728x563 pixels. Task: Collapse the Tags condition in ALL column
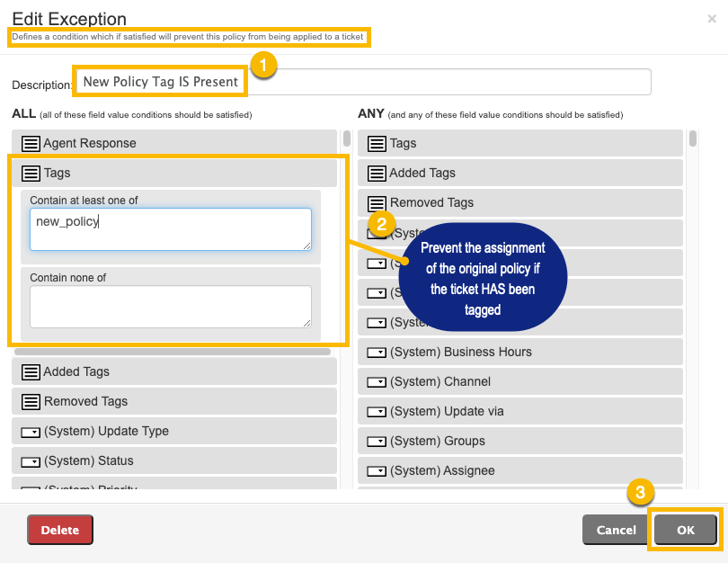[174, 174]
